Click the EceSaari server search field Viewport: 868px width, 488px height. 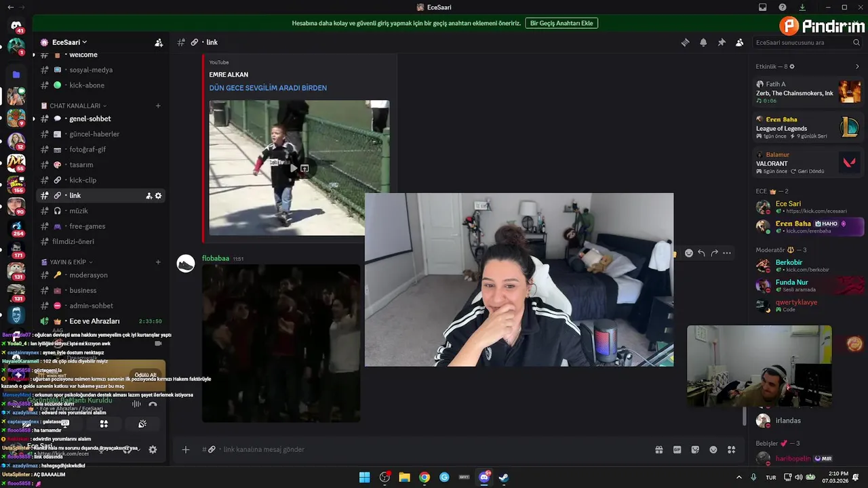tap(808, 42)
